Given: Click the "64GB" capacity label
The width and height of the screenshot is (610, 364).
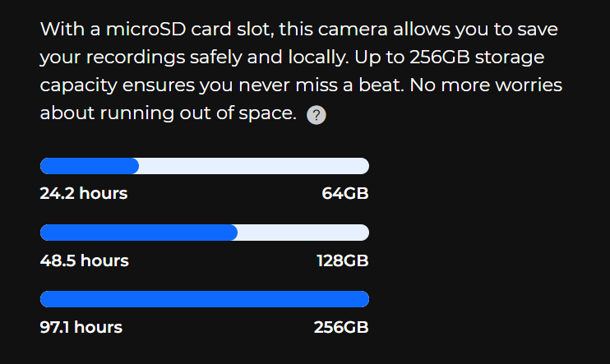Looking at the screenshot, I should (344, 194).
